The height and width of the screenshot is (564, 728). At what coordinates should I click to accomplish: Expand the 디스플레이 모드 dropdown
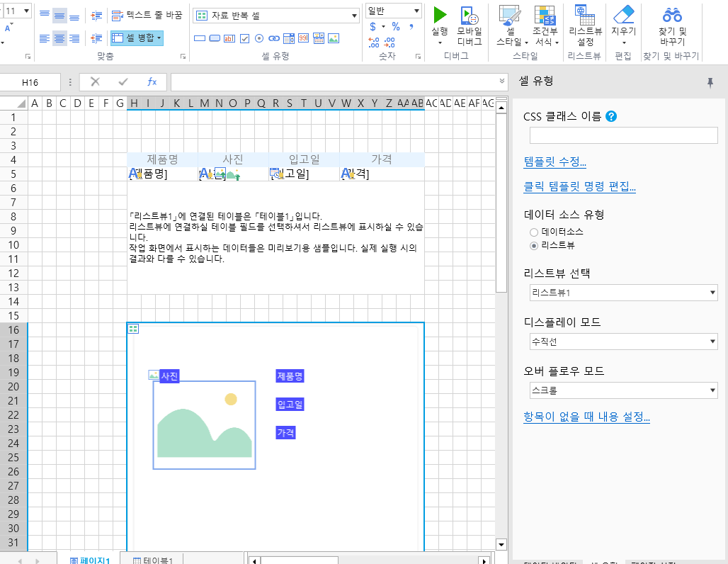click(x=623, y=342)
